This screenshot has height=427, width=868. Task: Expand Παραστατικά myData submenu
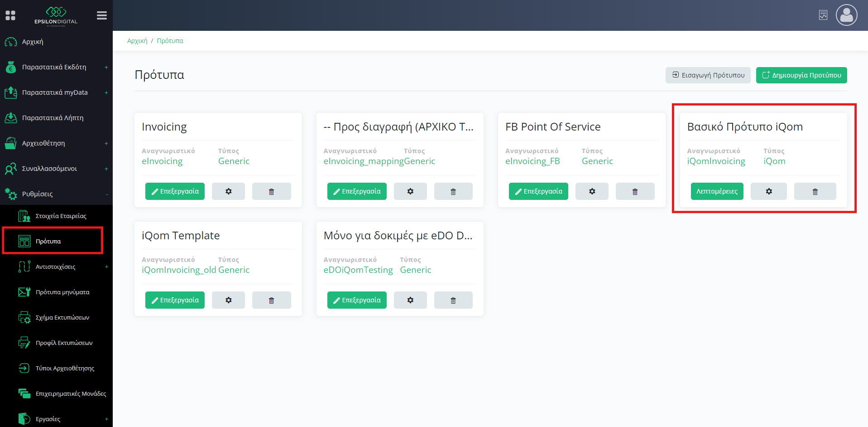(106, 92)
